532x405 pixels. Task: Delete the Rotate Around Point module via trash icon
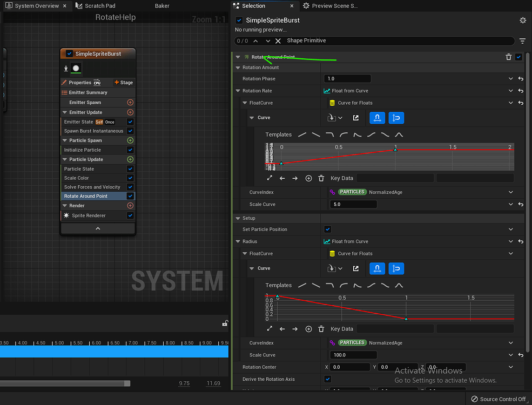pyautogui.click(x=508, y=57)
